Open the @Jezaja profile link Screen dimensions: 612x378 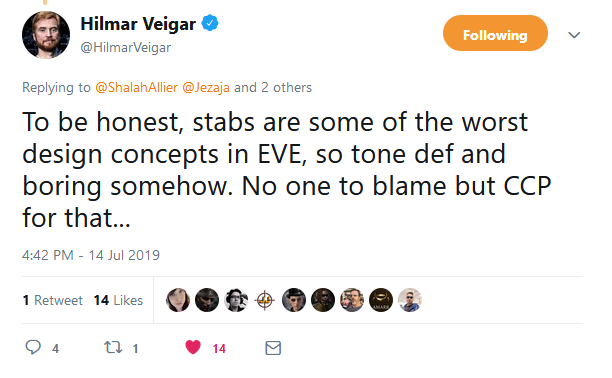[206, 87]
